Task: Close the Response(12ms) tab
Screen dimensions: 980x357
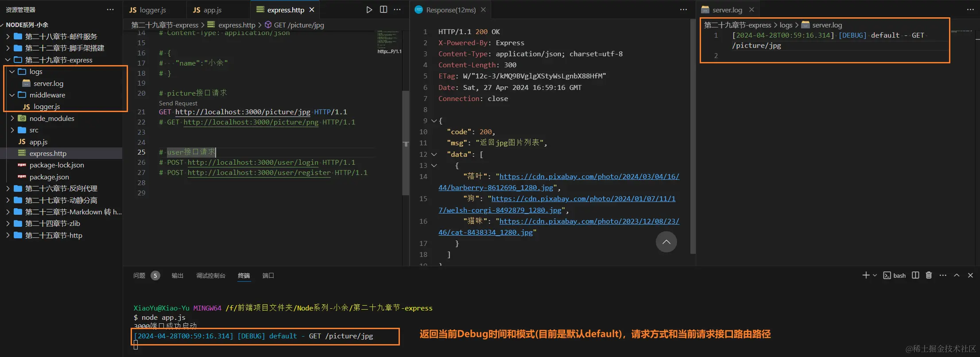Action: click(x=483, y=10)
